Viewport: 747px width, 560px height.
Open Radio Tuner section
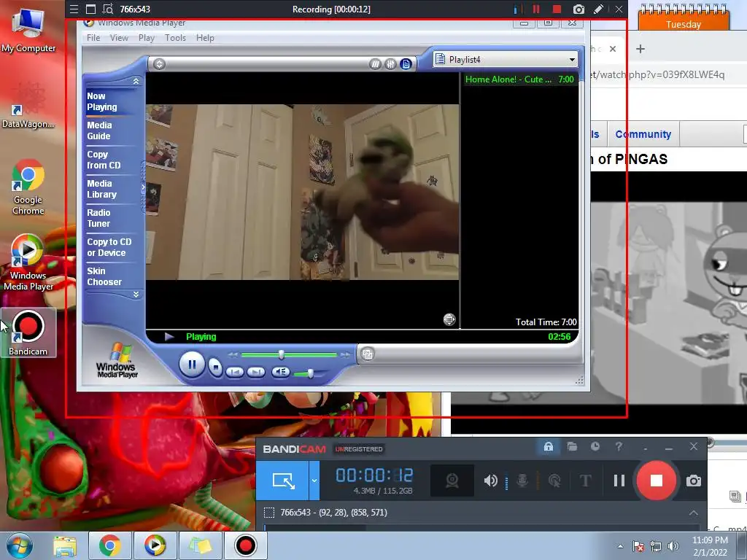[98, 218]
